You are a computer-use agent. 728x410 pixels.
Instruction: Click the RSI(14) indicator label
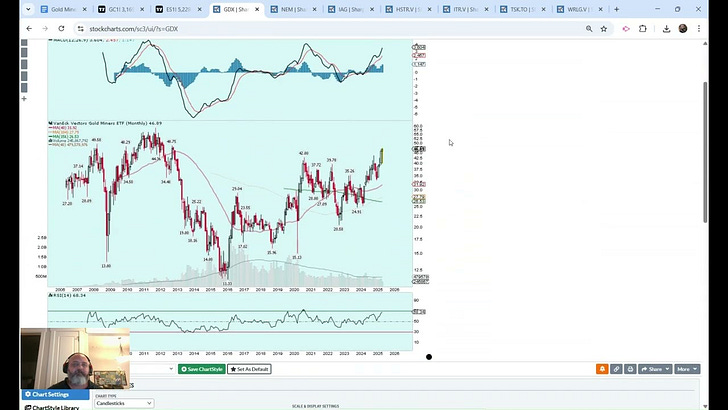(68, 295)
